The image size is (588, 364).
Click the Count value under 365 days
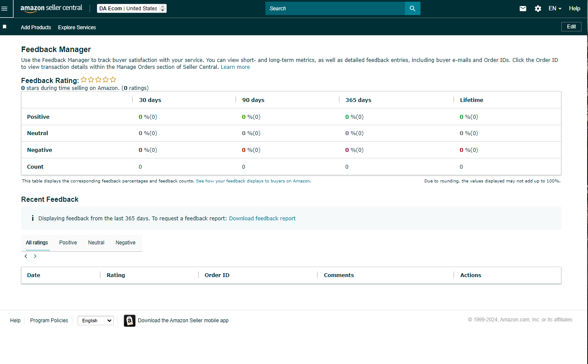tap(347, 167)
